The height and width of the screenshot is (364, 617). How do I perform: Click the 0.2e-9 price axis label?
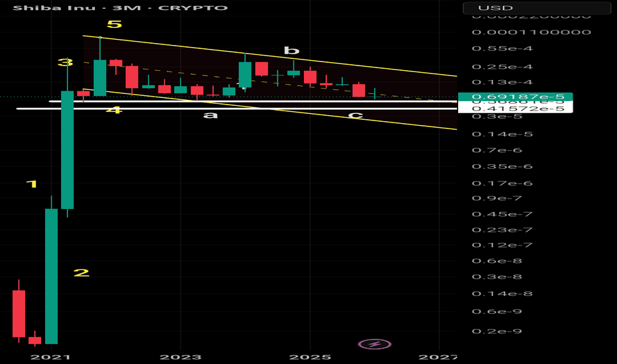tap(497, 332)
